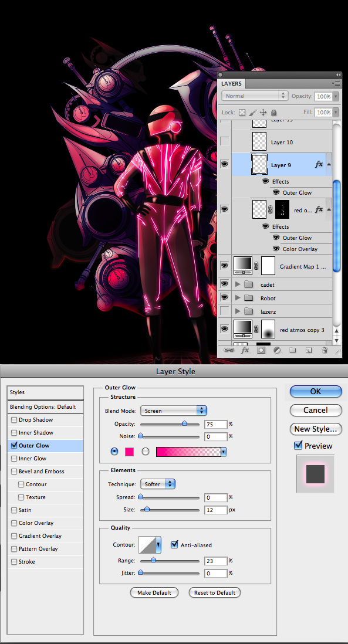
Task: Hide the Robot group
Action: [x=225, y=297]
